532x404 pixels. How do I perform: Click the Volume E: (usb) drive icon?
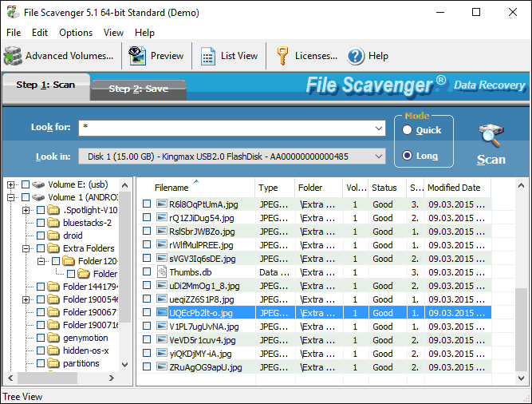tap(37, 184)
